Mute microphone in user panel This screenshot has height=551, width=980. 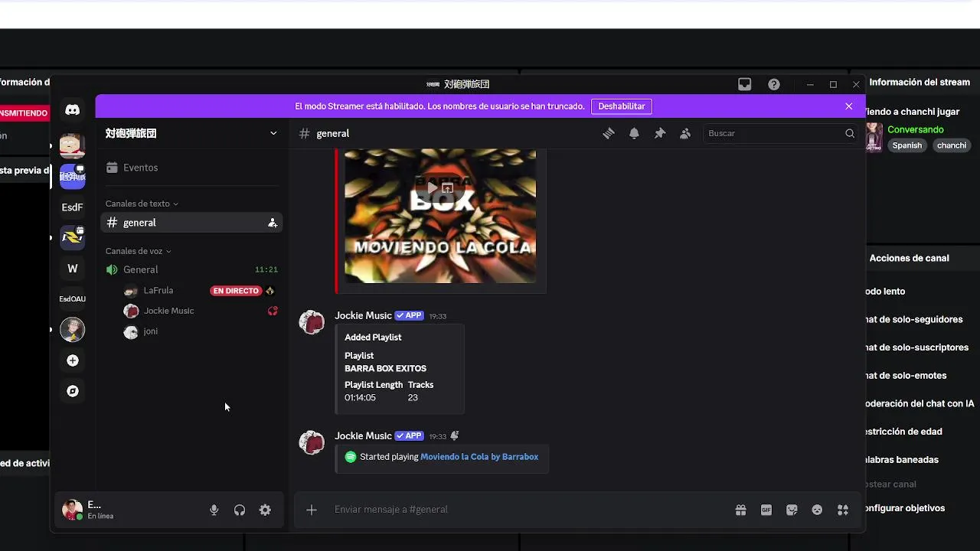point(214,510)
